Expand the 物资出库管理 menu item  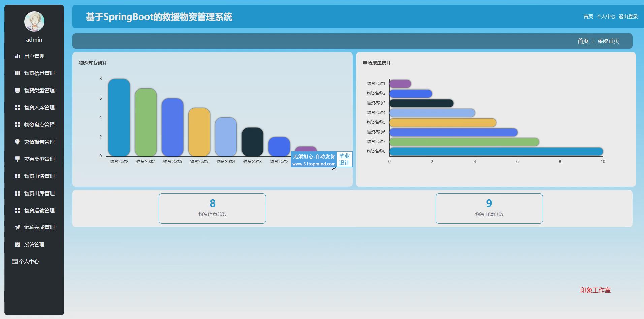tap(39, 193)
